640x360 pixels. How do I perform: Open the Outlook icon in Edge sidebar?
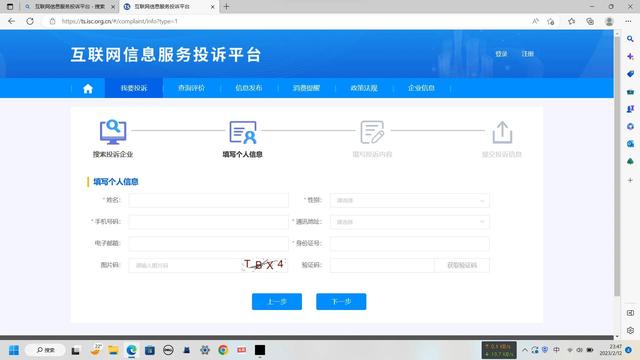coord(630,144)
